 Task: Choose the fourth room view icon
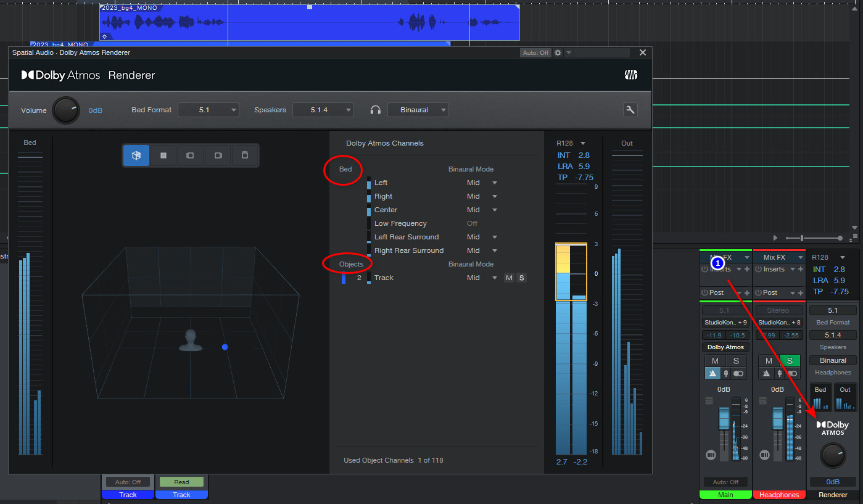(x=218, y=155)
